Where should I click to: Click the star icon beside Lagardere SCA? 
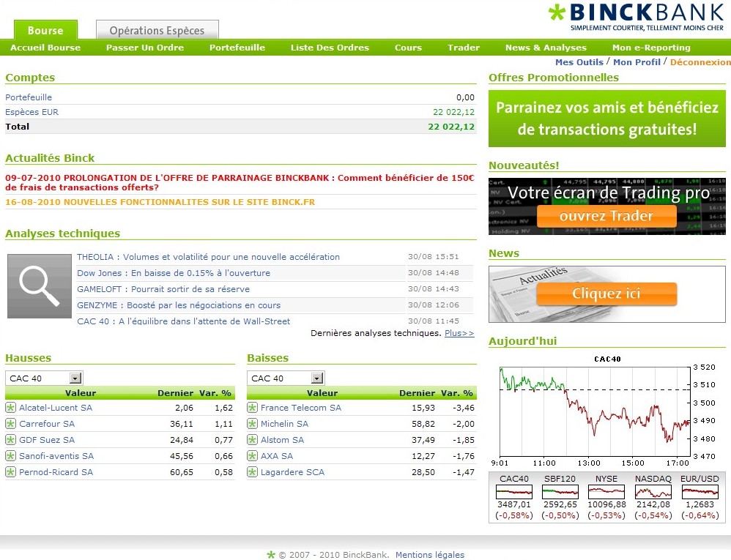252,472
